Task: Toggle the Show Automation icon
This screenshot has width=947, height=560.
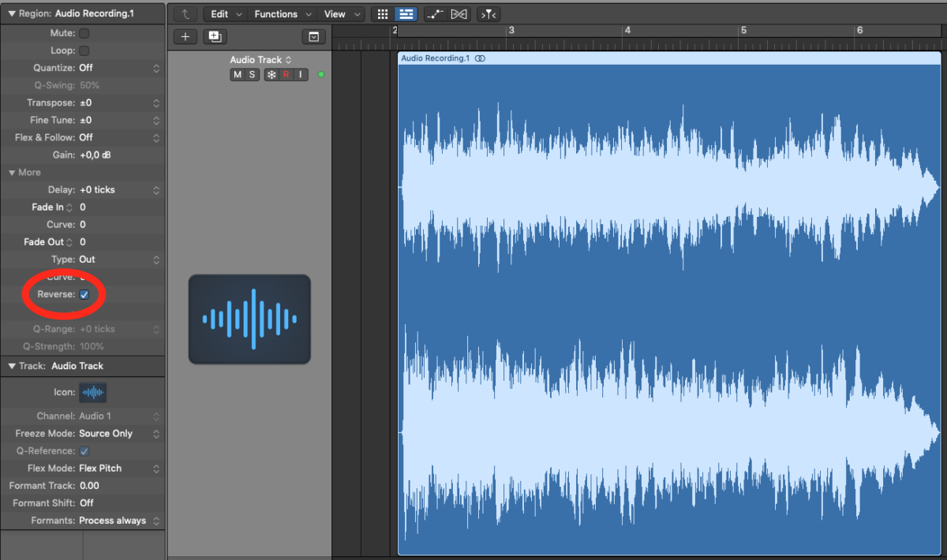Action: (x=434, y=14)
